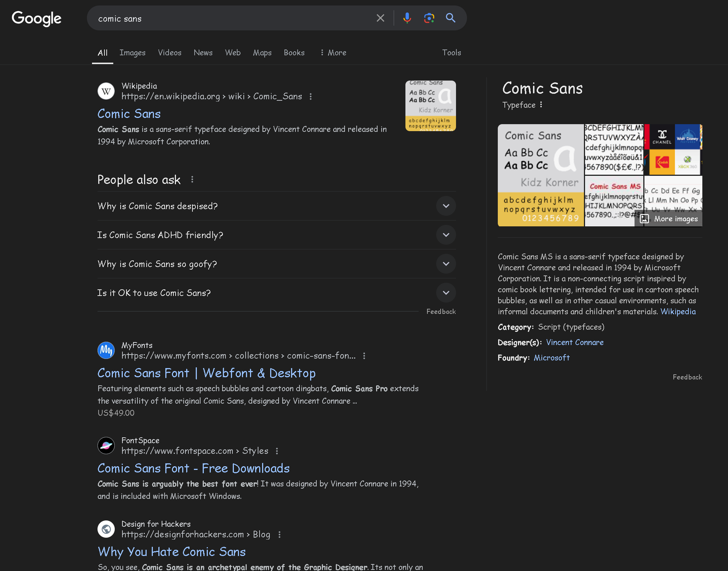Open knowledge panel Typeface options menu
The width and height of the screenshot is (728, 571).
point(541,105)
